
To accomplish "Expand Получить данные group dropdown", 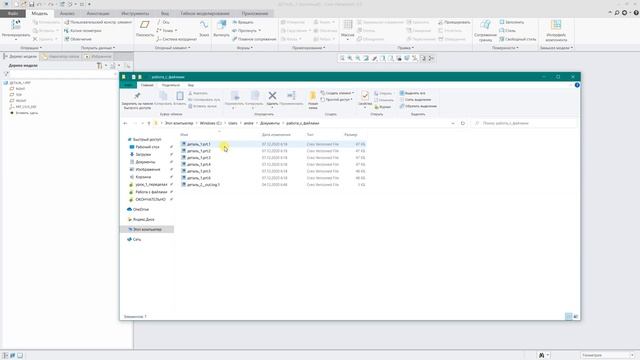I will pyautogui.click(x=98, y=48).
